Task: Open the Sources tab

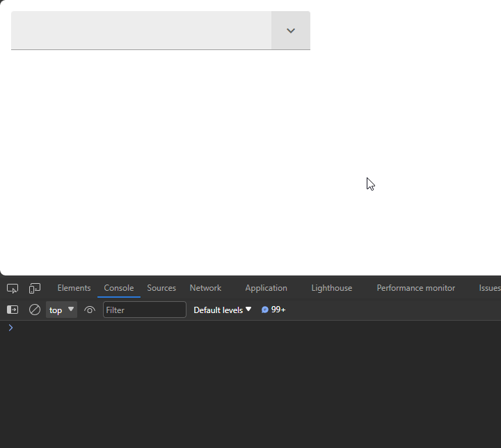Action: tap(161, 288)
